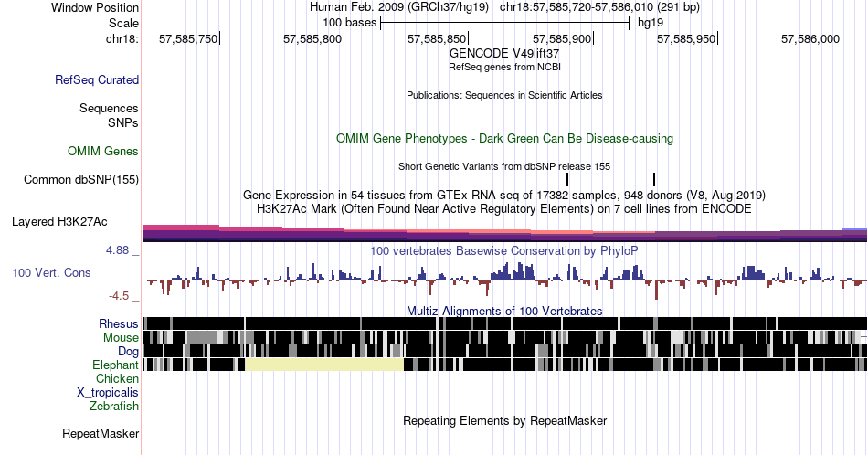Click Repeating Elements by RepeatMasker title
The image size is (868, 455).
coord(505,420)
